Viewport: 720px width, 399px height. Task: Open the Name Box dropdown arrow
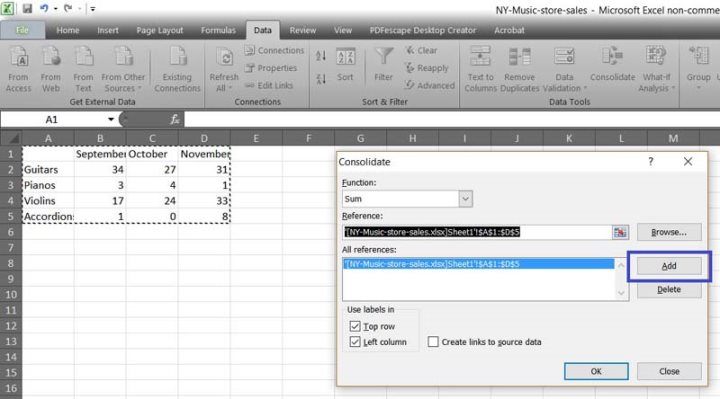111,120
